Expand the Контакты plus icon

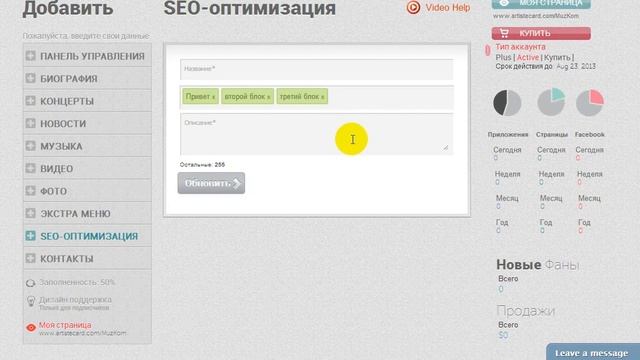pos(31,258)
